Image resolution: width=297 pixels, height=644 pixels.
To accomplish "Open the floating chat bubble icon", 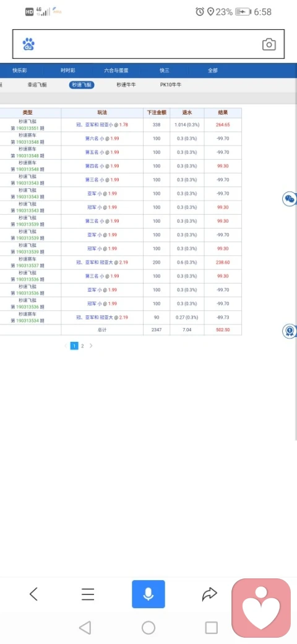I will pyautogui.click(x=290, y=199).
